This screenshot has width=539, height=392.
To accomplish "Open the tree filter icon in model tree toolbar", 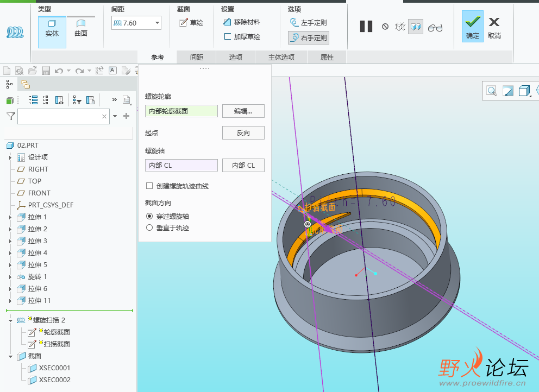I will (x=76, y=100).
